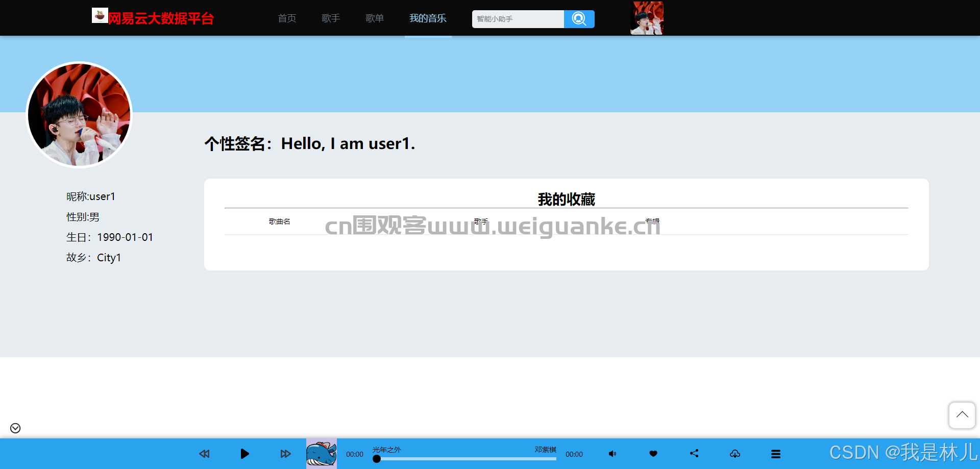Go to the 首页 tab
Viewport: 980px width, 469px height.
pos(287,18)
